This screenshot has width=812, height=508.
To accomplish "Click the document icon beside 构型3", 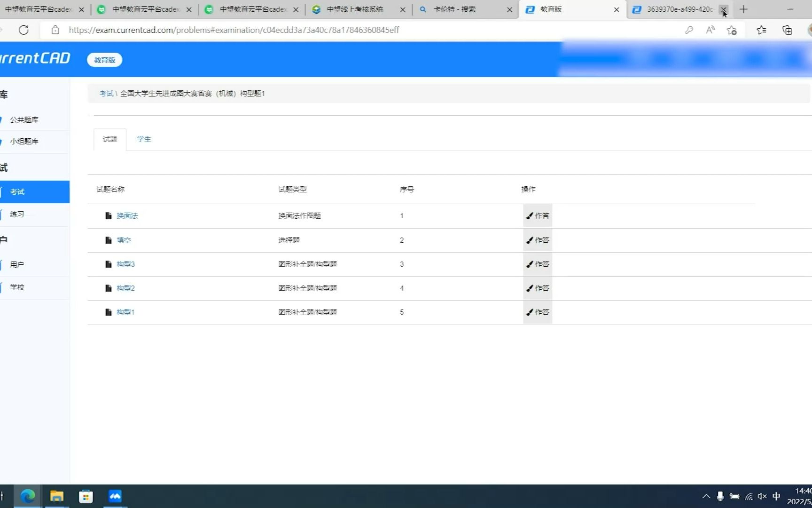I will pos(108,264).
